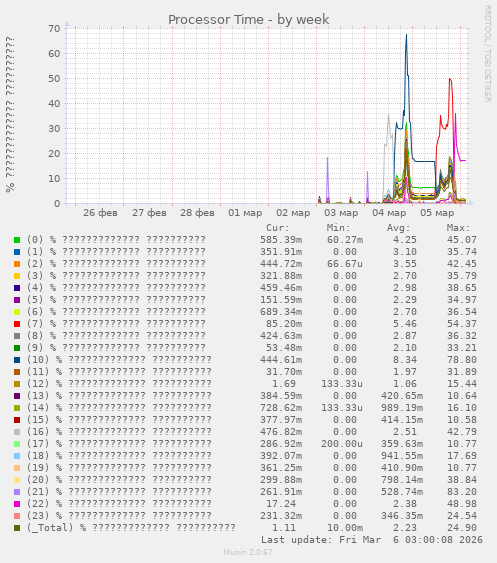Click the '02 мар' x-axis date label
This screenshot has height=563, width=497.
click(x=293, y=213)
